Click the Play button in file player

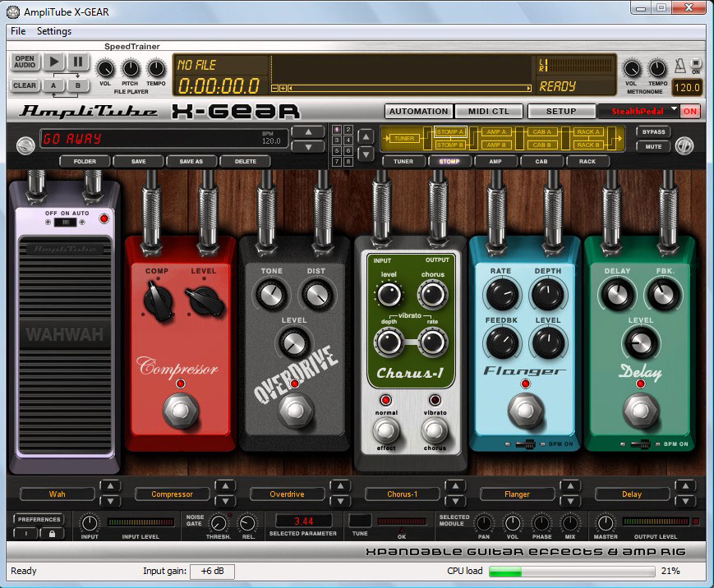(54, 62)
